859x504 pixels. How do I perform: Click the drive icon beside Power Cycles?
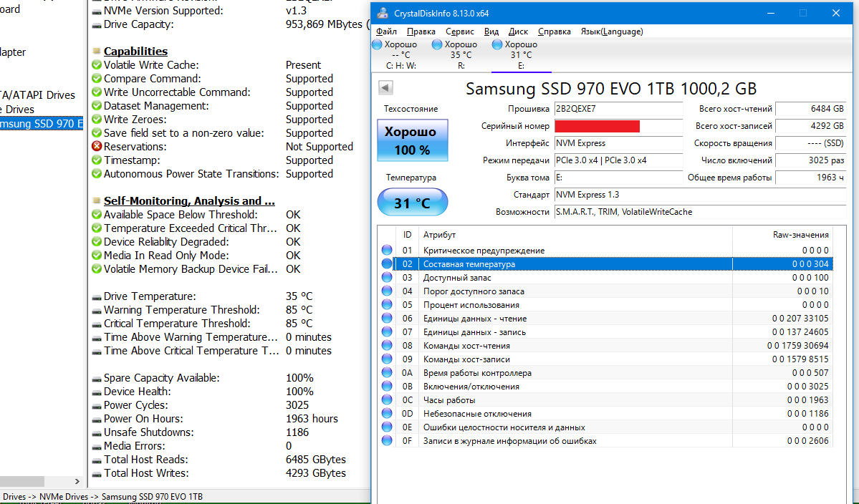tap(97, 406)
